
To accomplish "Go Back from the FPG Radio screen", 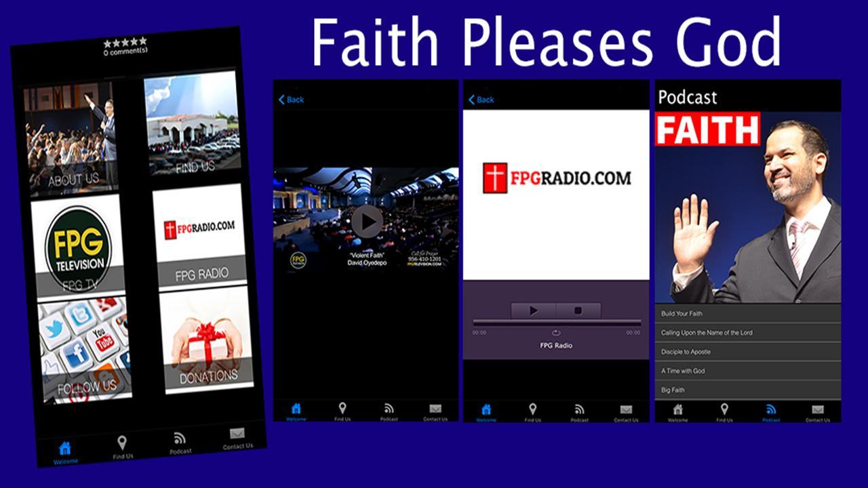I will tap(481, 100).
